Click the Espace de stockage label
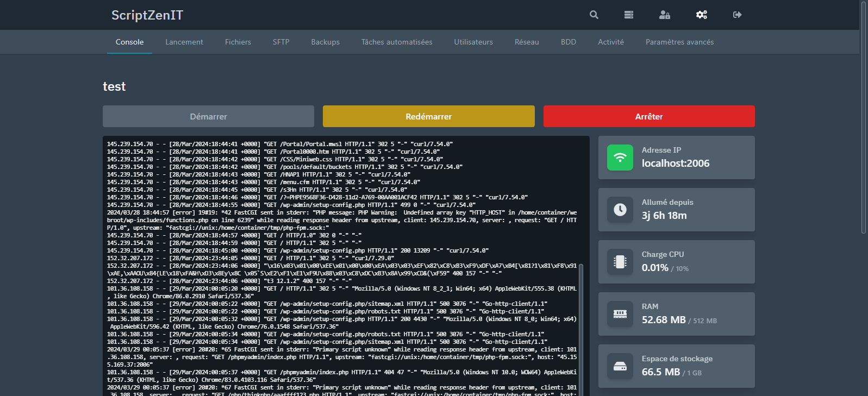 677,359
